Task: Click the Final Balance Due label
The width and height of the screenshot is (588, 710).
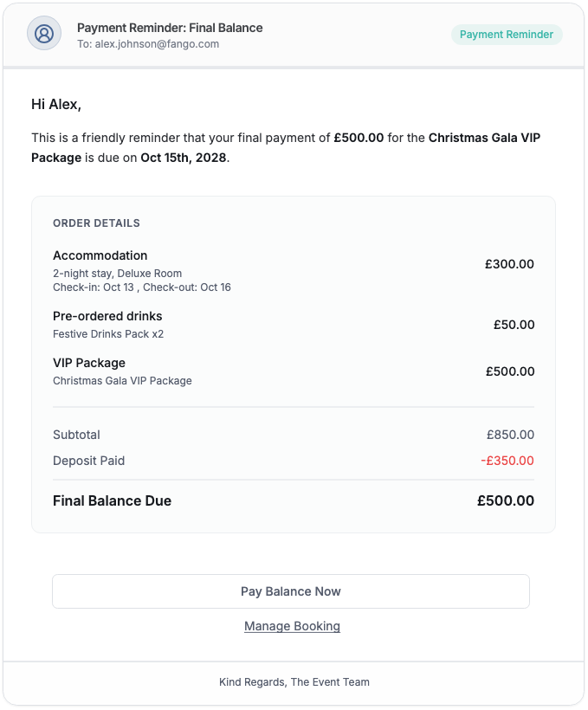Action: 112,500
